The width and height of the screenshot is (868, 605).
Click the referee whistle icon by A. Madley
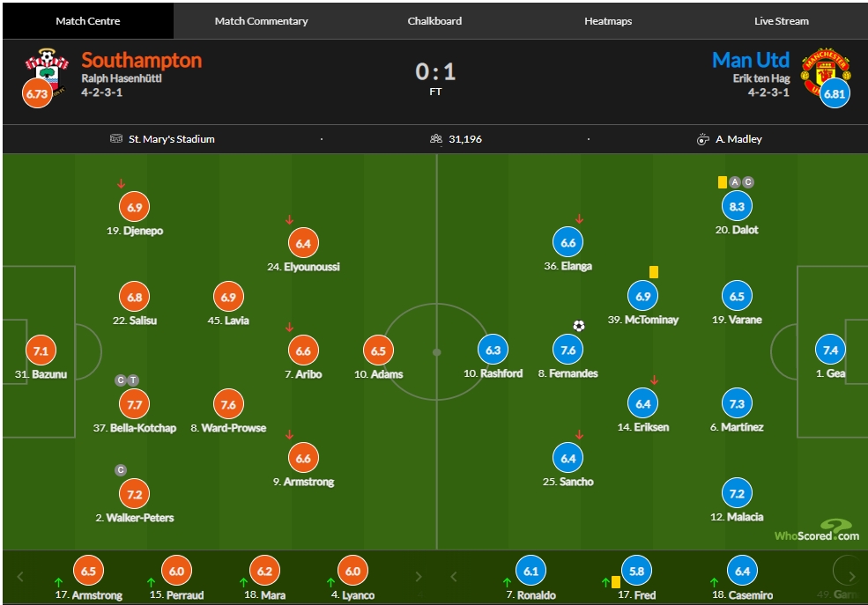[x=702, y=139]
